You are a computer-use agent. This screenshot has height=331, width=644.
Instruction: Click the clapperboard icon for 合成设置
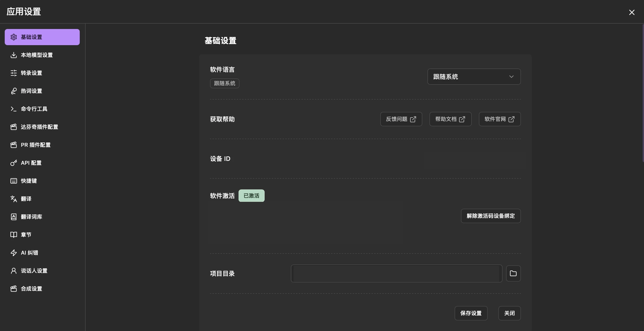(14, 289)
